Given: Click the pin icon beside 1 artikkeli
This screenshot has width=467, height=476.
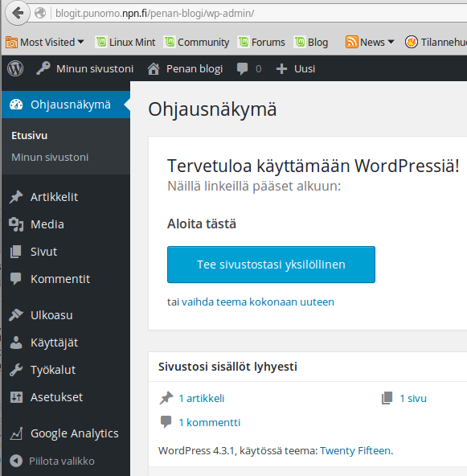Looking at the screenshot, I should 166,398.
